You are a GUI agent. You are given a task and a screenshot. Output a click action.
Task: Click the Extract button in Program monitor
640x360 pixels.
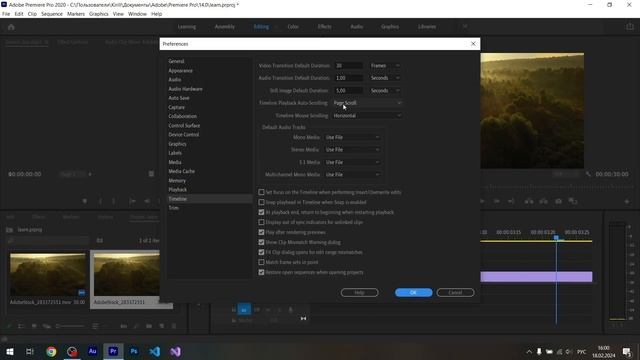[x=544, y=201]
